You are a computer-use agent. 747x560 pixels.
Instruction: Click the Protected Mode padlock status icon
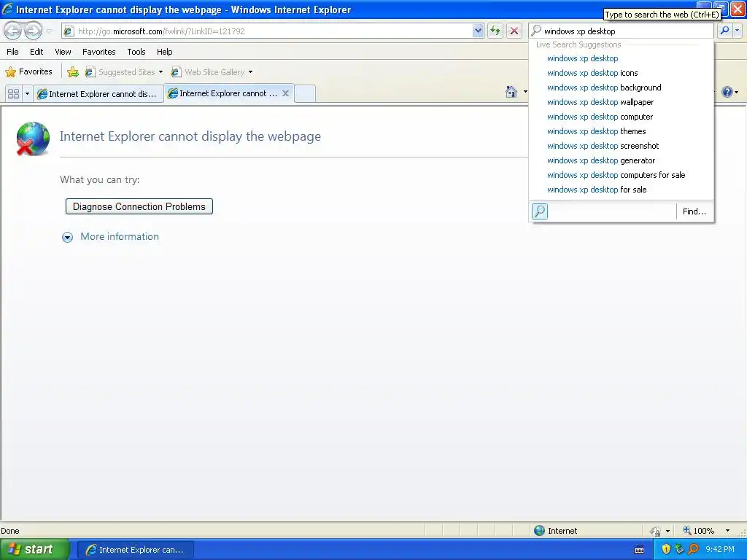coord(655,531)
